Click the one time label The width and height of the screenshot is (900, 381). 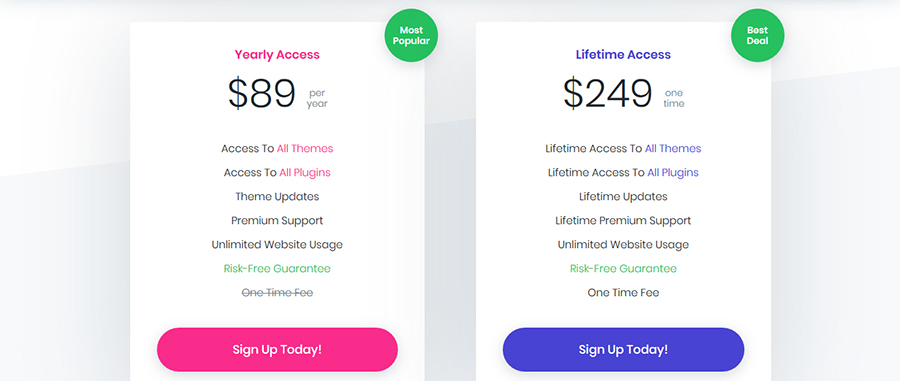pyautogui.click(x=674, y=99)
